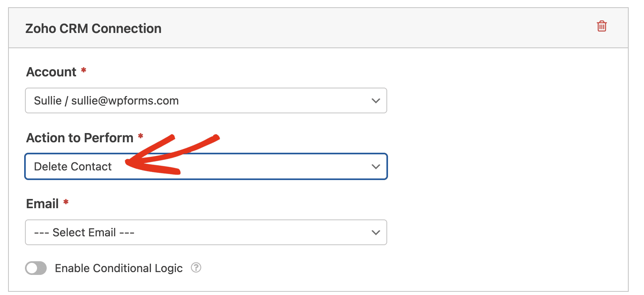Screen dimensions: 644x295
Task: Click the chevron arrow in Account dropdown
Action: [376, 100]
